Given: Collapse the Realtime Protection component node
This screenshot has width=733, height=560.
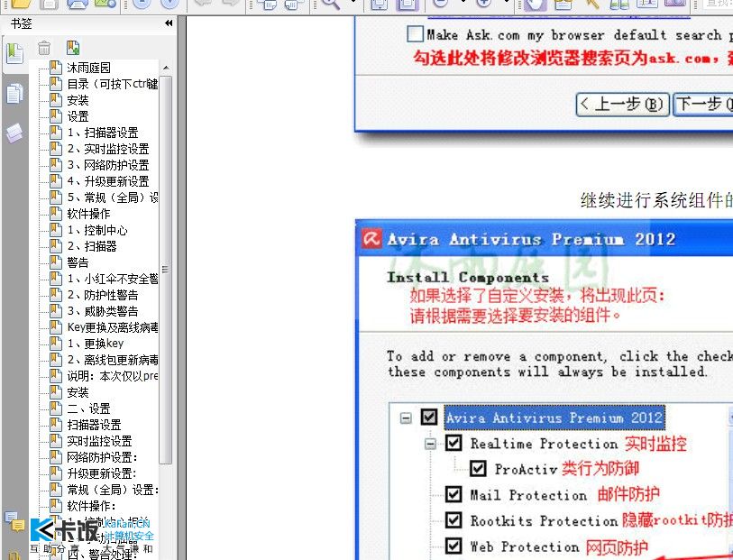Looking at the screenshot, I should click(x=430, y=444).
